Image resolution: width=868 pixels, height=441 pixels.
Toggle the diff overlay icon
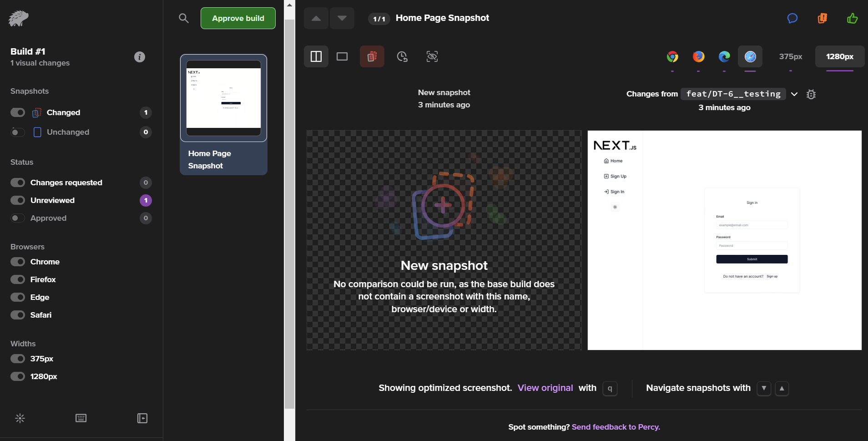[x=372, y=56]
